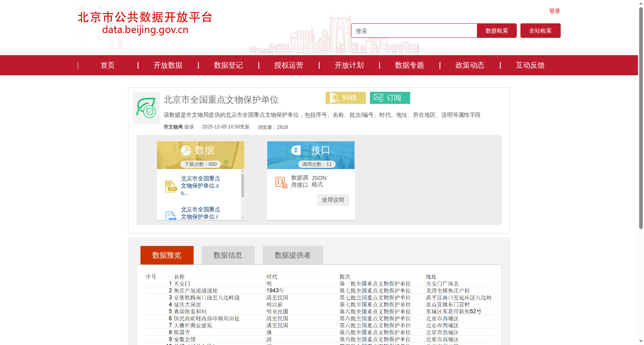Viewport: 644px width, 345px height.
Task: Click the pie chart icon beside 数据
Action: click(x=186, y=151)
